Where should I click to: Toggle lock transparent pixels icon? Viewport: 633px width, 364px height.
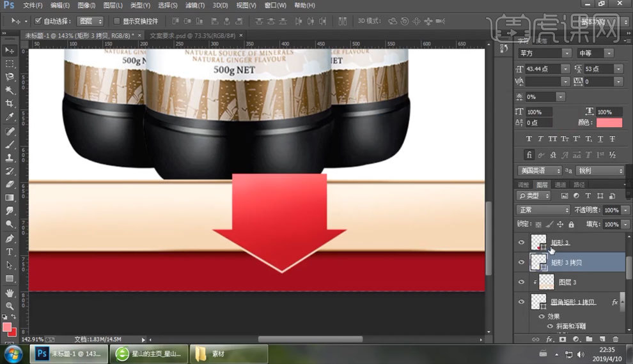click(x=538, y=224)
